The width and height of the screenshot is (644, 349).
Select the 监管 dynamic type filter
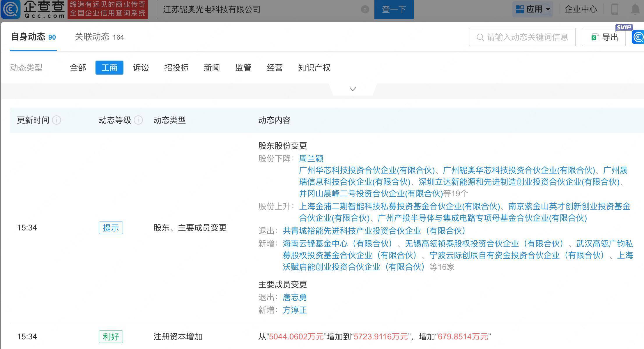[243, 68]
